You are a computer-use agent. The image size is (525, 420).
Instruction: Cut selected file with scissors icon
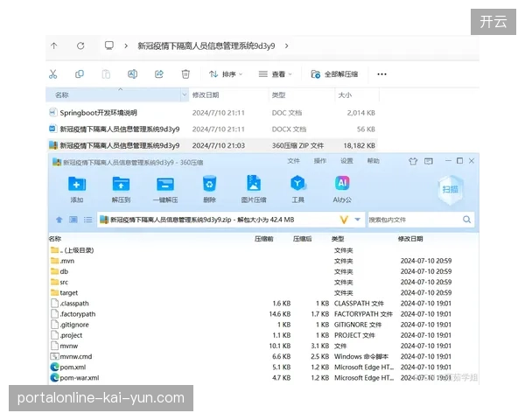52,74
